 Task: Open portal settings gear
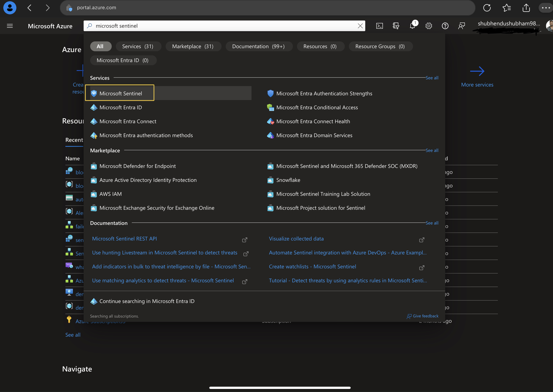coord(429,26)
